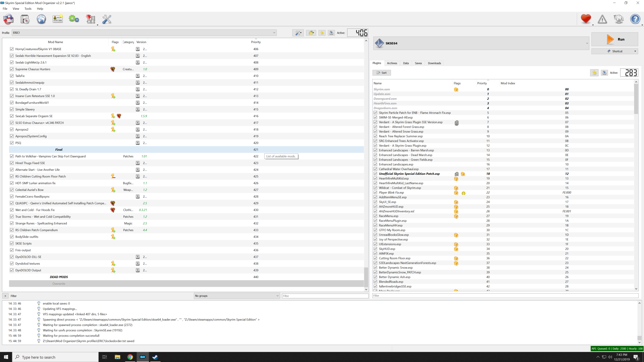Viewport: 644px width, 362px height.
Task: Switch to the Downloads tab
Action: (x=434, y=63)
